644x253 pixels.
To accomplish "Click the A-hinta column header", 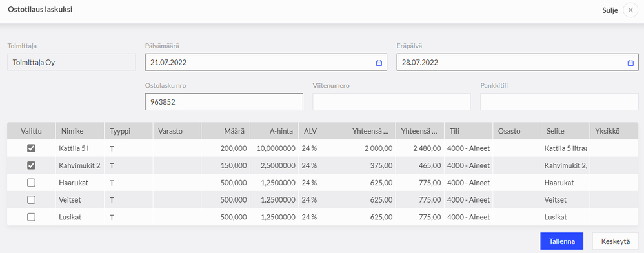I will point(274,131).
